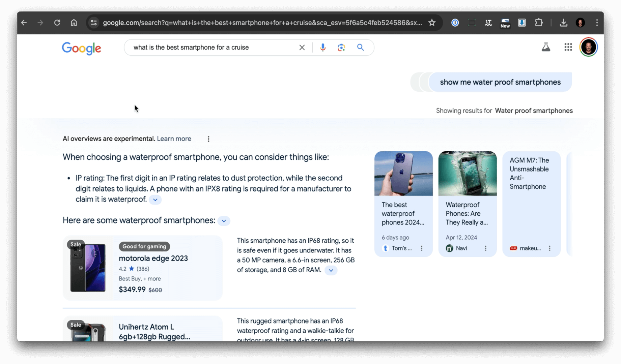Open the Google apps grid

click(x=568, y=47)
